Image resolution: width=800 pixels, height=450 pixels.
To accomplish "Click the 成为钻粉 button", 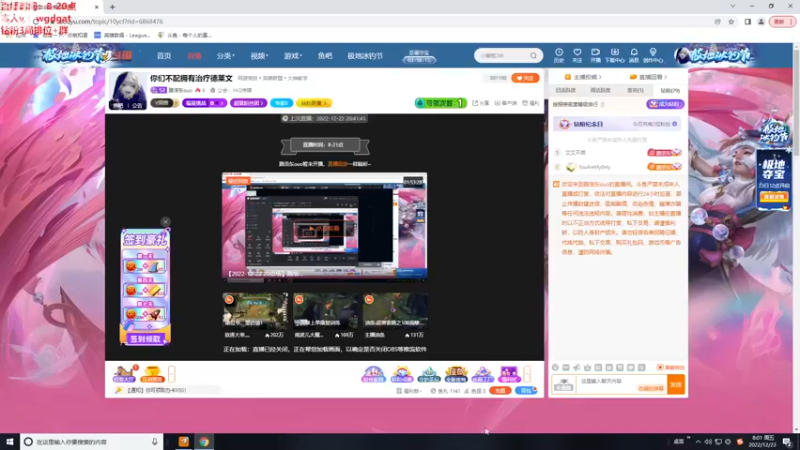I will coord(665,104).
